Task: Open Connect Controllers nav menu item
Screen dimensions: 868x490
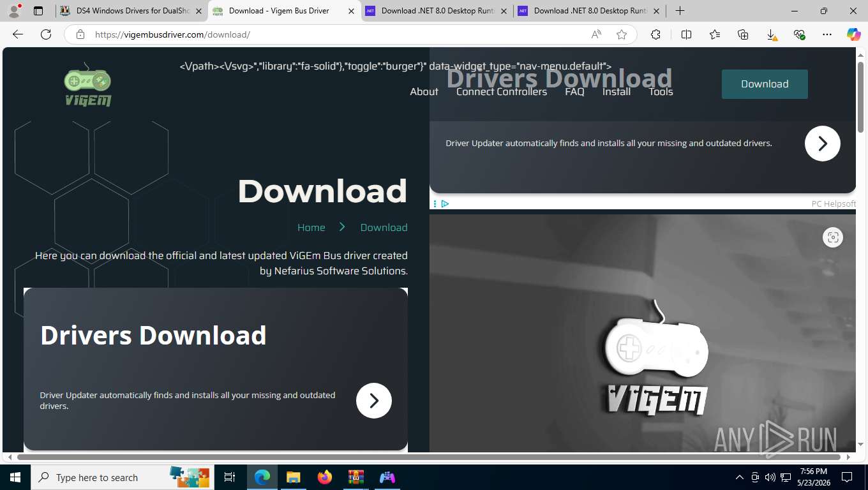Action: (502, 92)
